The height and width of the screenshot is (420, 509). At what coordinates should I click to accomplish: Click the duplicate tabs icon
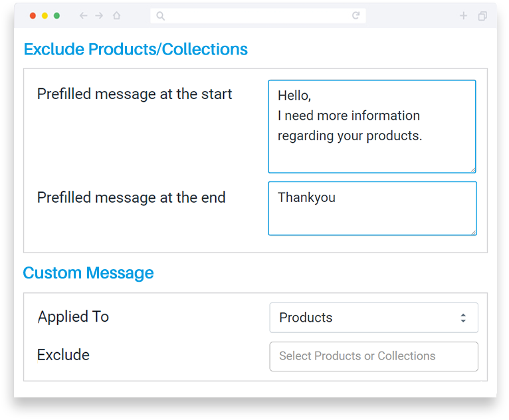coord(482,16)
